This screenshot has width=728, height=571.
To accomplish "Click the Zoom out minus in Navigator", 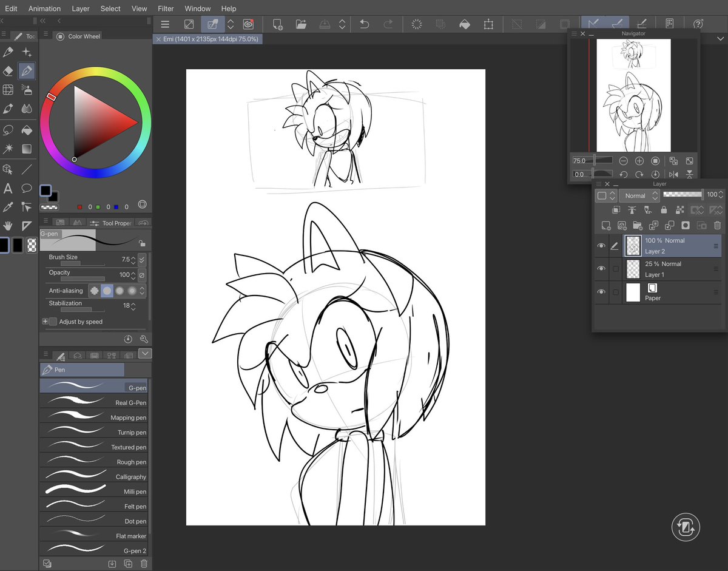I will click(624, 161).
